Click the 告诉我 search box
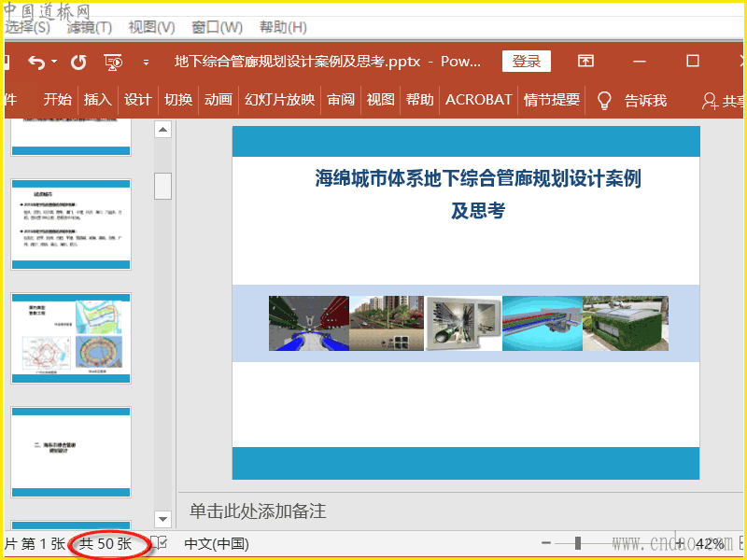Image resolution: width=747 pixels, height=560 pixels. [645, 101]
